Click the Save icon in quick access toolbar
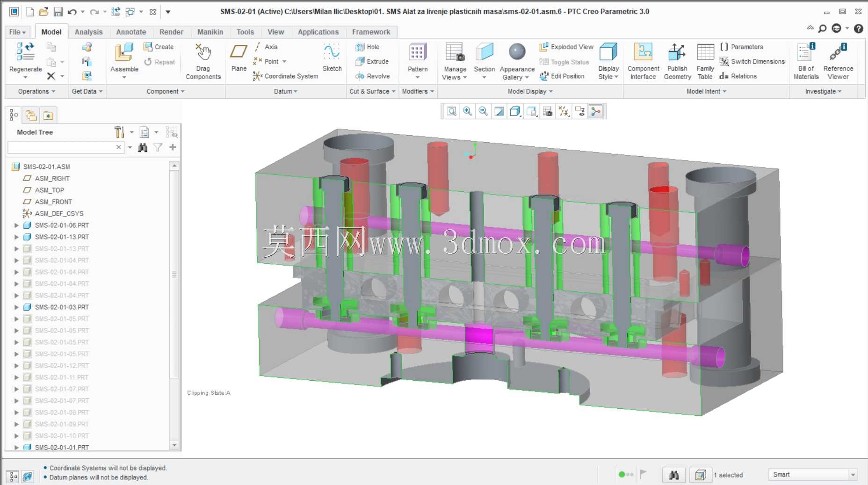Screen dimensions: 868x485 (x=58, y=12)
